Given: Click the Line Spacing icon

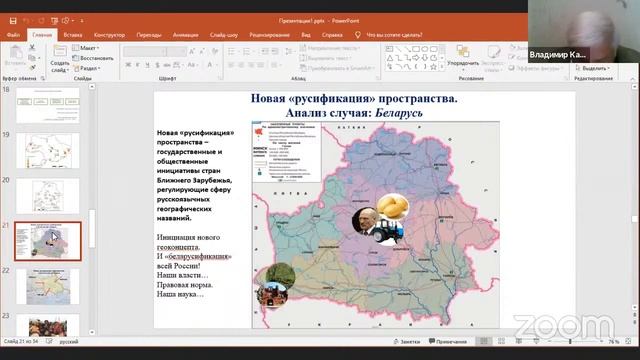Looking at the screenshot, I should click(289, 51).
